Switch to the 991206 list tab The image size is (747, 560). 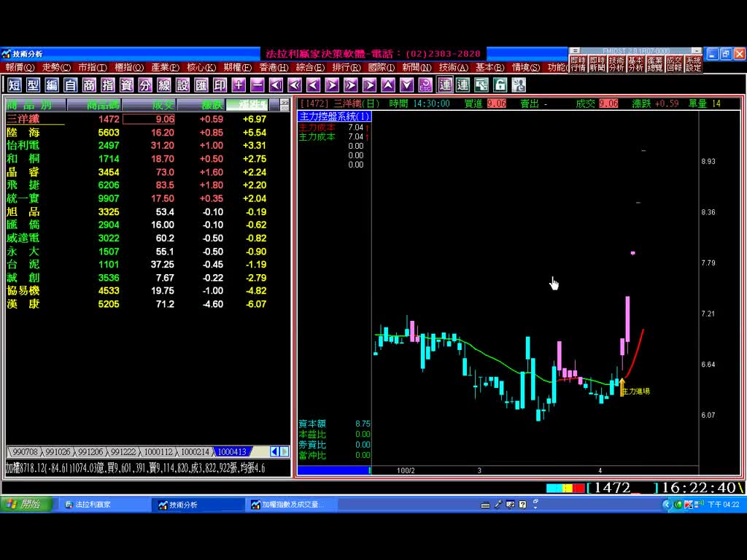point(90,452)
